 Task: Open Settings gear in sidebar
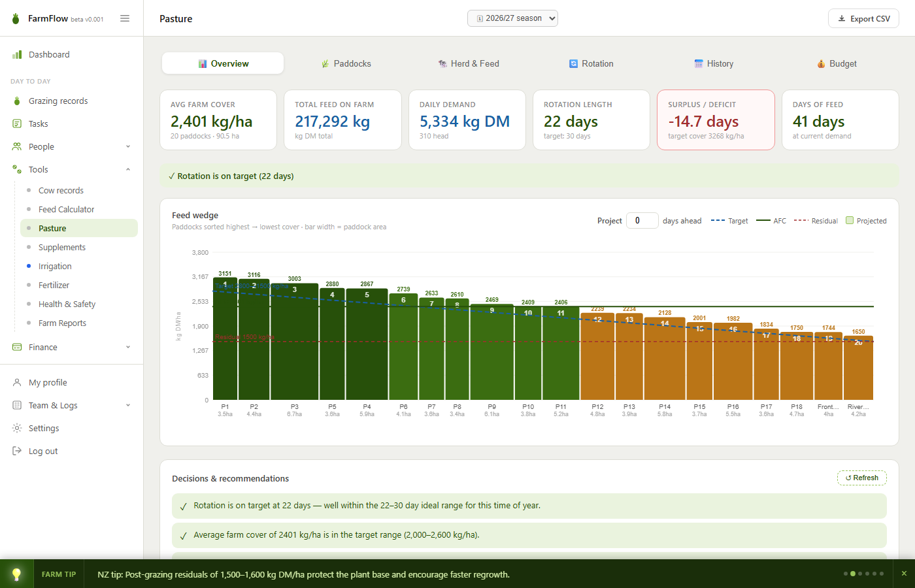(x=17, y=428)
